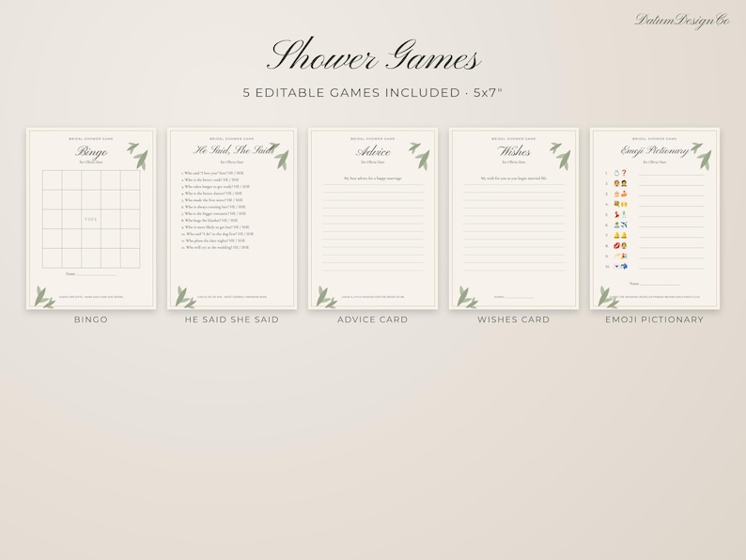Image resolution: width=746 pixels, height=560 pixels.
Task: Click the first answer line on Emoji Pictionary
Action: tap(671, 174)
